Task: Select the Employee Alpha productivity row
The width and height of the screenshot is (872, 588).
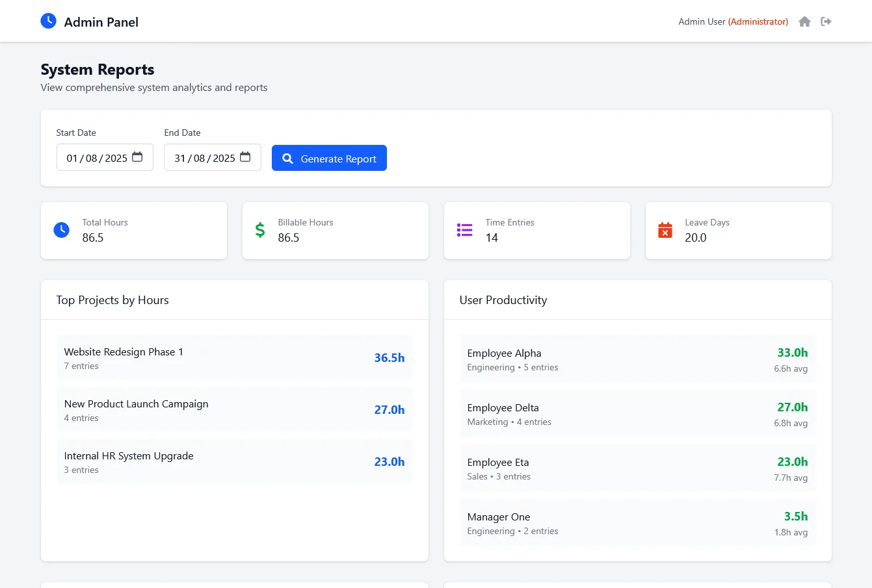Action: coord(638,359)
